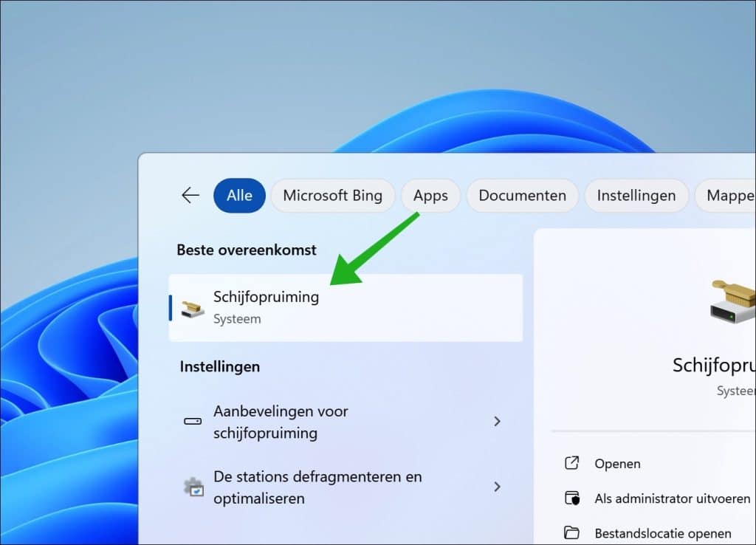Choose Bestandslocatie openen option
Image resolution: width=756 pixels, height=545 pixels.
click(x=662, y=532)
